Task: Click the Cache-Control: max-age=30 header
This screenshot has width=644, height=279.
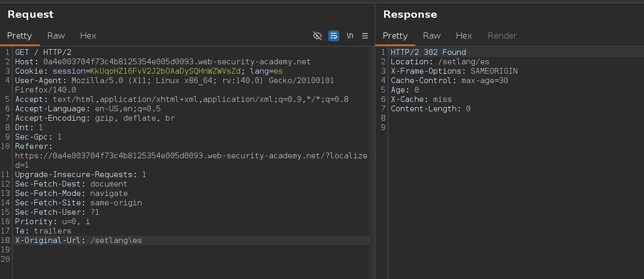Action: click(450, 80)
